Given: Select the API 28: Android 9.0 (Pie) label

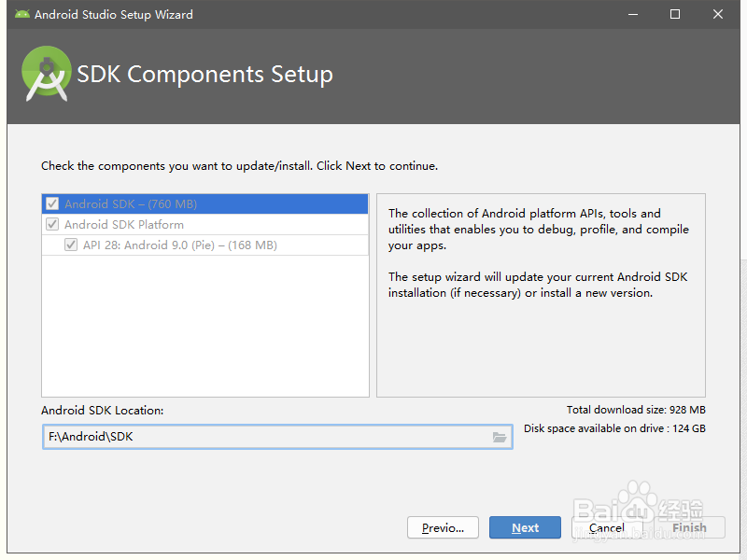Looking at the screenshot, I should pyautogui.click(x=179, y=245).
